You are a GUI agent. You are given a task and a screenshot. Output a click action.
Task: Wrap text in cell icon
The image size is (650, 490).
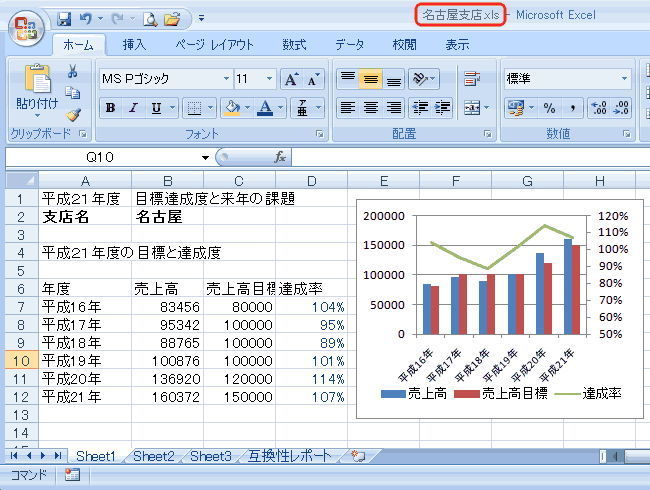tap(472, 79)
